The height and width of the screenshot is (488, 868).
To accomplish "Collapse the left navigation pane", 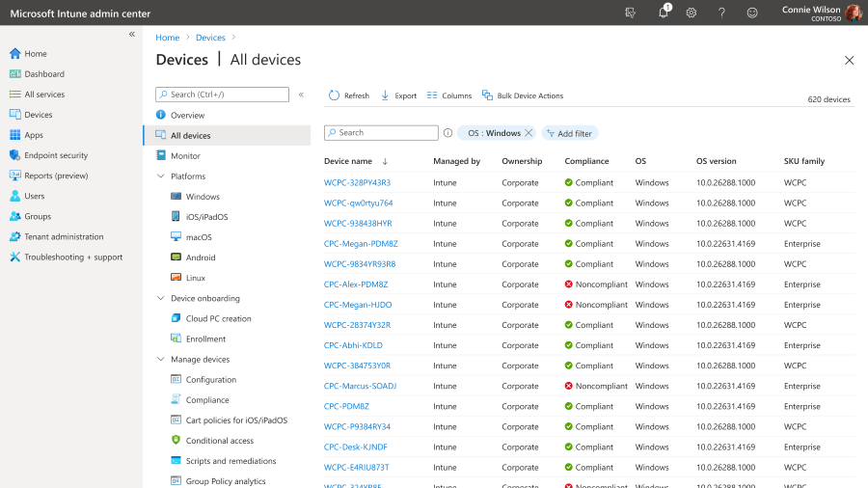I will point(132,35).
